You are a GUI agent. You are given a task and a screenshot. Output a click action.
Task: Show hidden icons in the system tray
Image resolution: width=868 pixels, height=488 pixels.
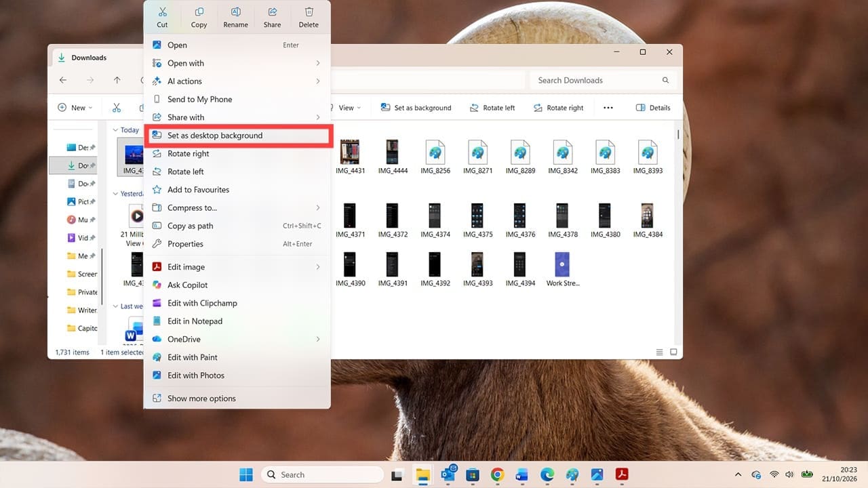738,474
